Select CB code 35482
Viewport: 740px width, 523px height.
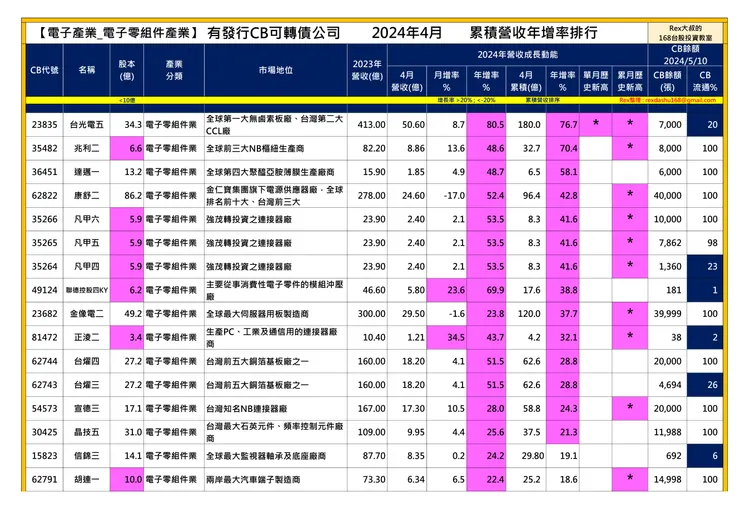[44, 148]
